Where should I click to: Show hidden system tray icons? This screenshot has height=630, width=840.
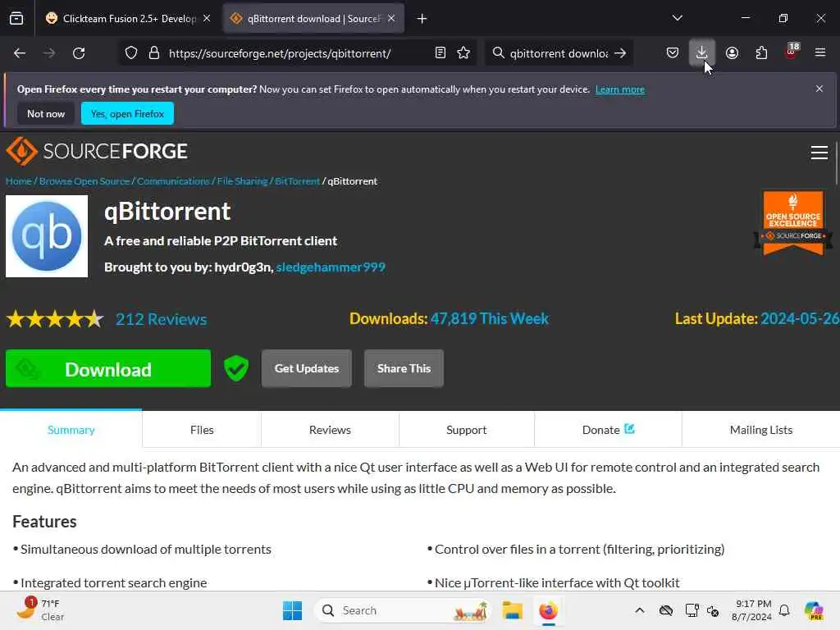[640, 610]
